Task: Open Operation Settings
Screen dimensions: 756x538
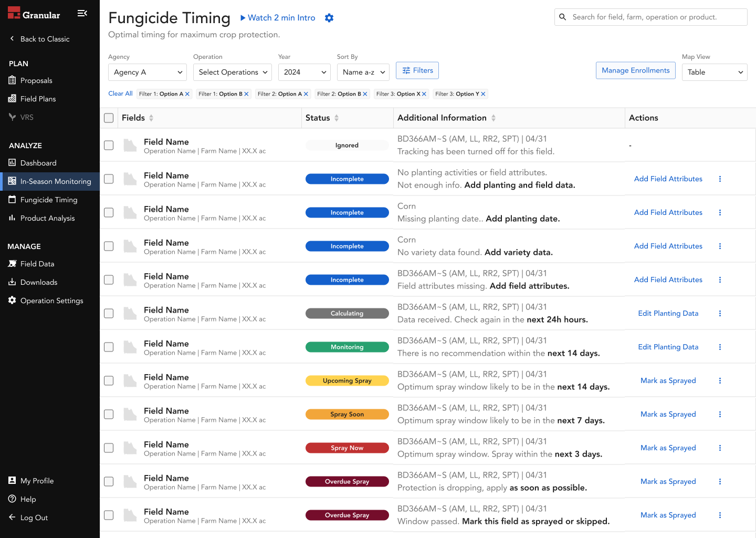Action: pos(50,301)
